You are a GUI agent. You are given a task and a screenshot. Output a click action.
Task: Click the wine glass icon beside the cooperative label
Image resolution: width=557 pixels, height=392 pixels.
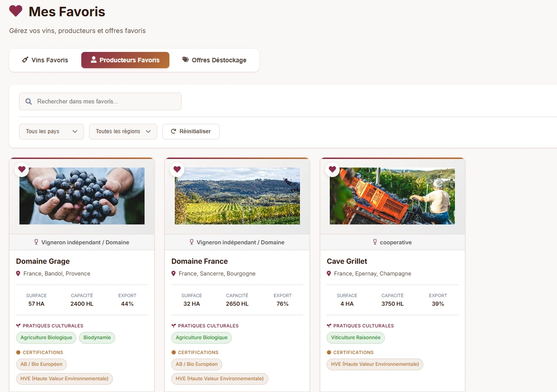[x=375, y=242]
